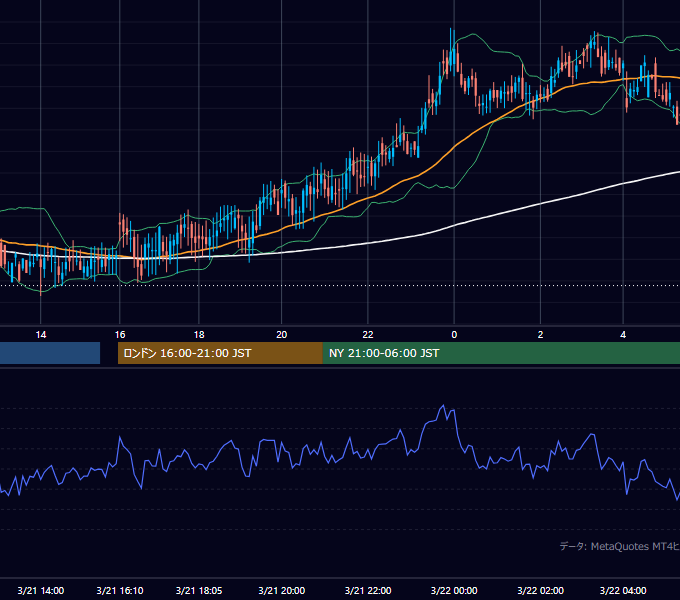Click the 3/22 00:00 time label
The width and height of the screenshot is (680, 600).
(454, 590)
